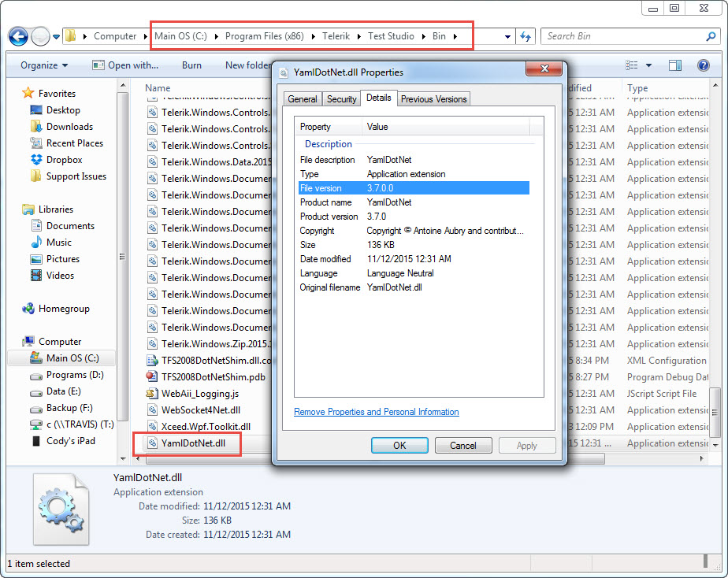Open the recent pages dropdown arrow
The height and width of the screenshot is (578, 728).
pyautogui.click(x=56, y=37)
